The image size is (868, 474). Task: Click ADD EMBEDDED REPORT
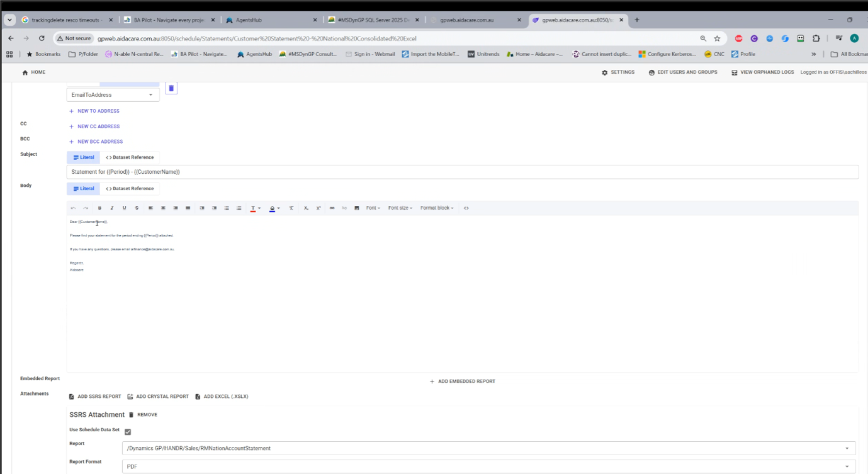click(463, 381)
